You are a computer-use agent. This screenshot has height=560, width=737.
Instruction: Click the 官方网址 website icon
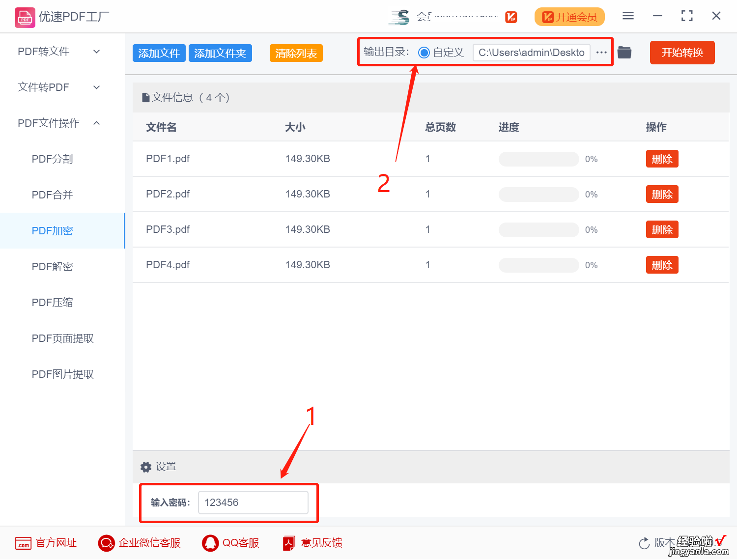click(x=23, y=543)
